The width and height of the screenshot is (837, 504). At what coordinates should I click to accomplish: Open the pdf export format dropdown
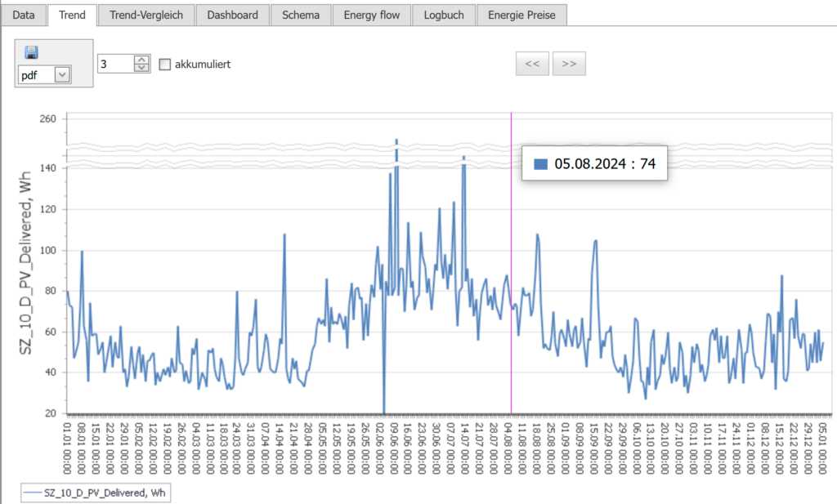click(62, 75)
